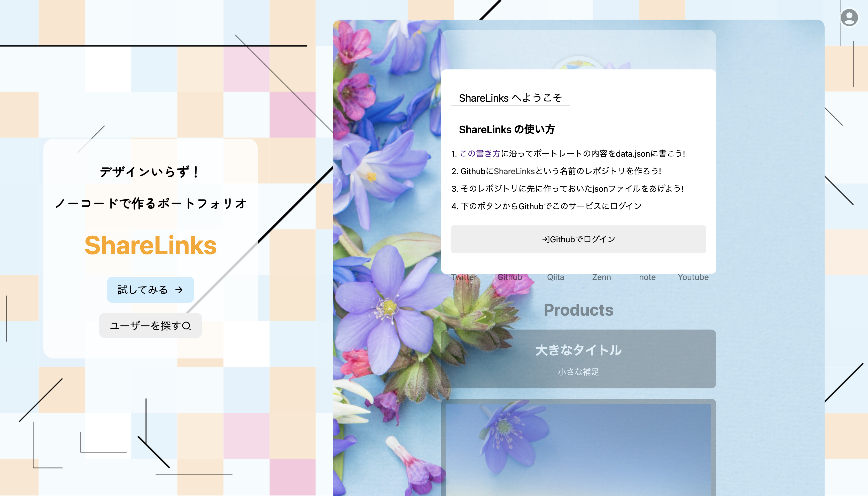The height and width of the screenshot is (496, 868).
Task: Select the Qiita link
Action: (x=555, y=277)
